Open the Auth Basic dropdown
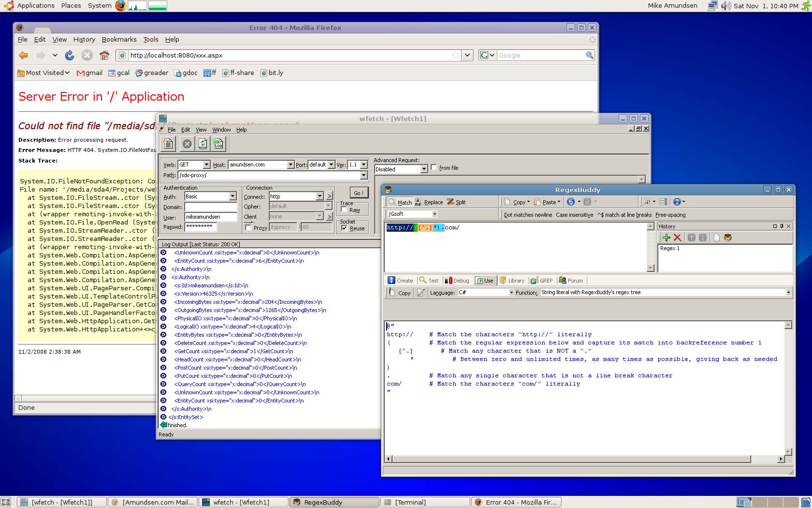This screenshot has height=508, width=812. click(x=232, y=196)
